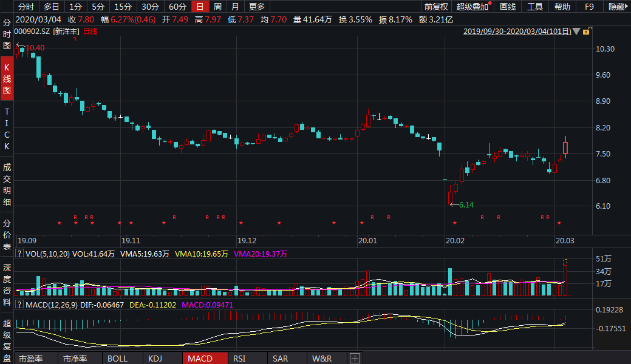Expand the 隐藏 panel arrow
The image size is (631, 364).
[617, 7]
